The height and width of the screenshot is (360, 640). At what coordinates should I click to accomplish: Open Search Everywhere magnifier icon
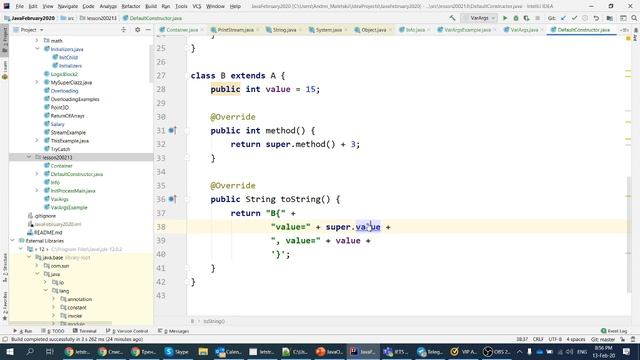[634, 18]
